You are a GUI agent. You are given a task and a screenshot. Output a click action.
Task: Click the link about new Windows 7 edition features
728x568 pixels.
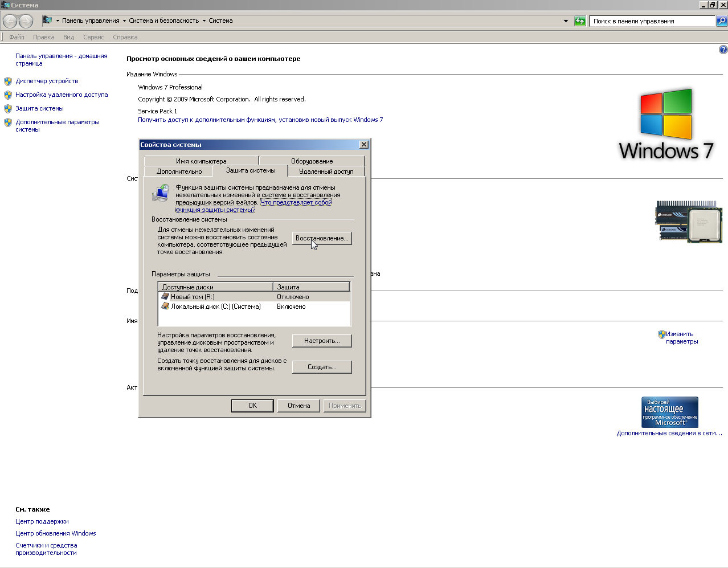[x=260, y=120]
